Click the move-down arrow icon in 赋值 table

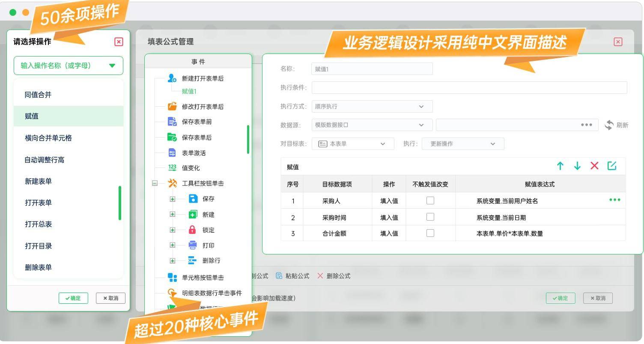coord(577,166)
